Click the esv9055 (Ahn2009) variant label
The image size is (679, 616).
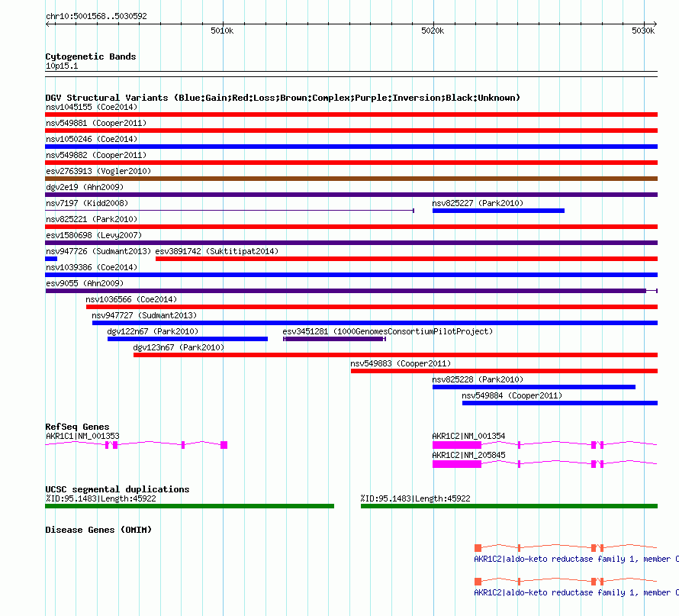85,283
